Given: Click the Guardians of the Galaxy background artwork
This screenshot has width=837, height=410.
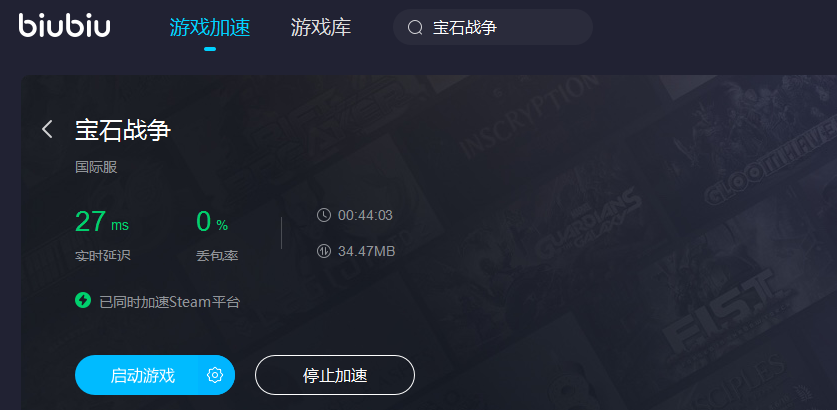Looking at the screenshot, I should pyautogui.click(x=587, y=230).
